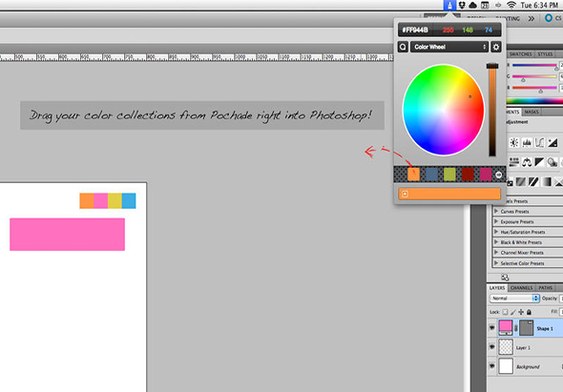Add a Photo Filter adjustment
Screen dimensions: 563x392
553,162
